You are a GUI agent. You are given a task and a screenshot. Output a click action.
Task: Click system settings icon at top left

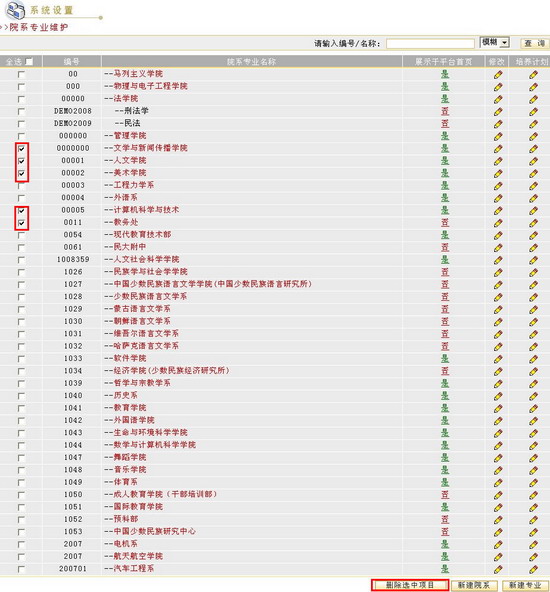click(x=15, y=10)
